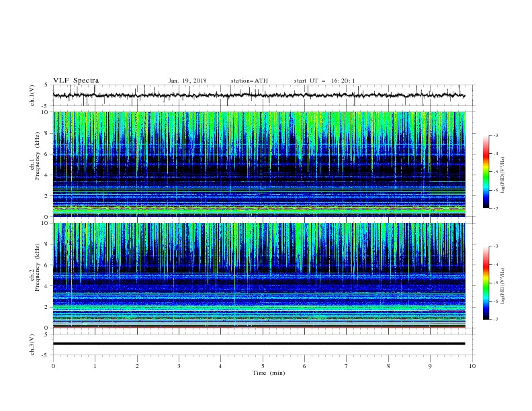Click the "-7" label of the ch.2 colorbar
Image resolution: width=532 pixels, height=411 pixels.
[x=495, y=319]
